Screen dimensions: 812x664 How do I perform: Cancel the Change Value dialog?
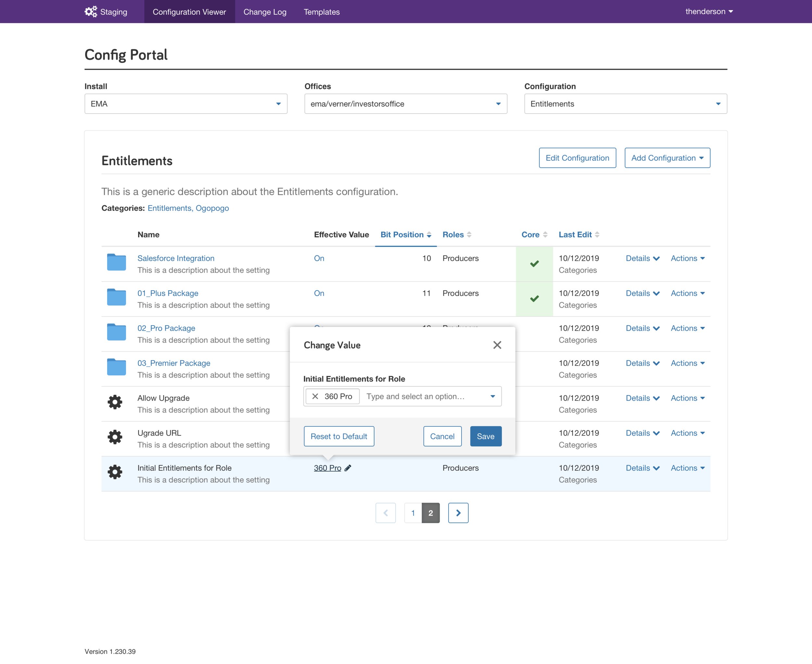pyautogui.click(x=442, y=436)
